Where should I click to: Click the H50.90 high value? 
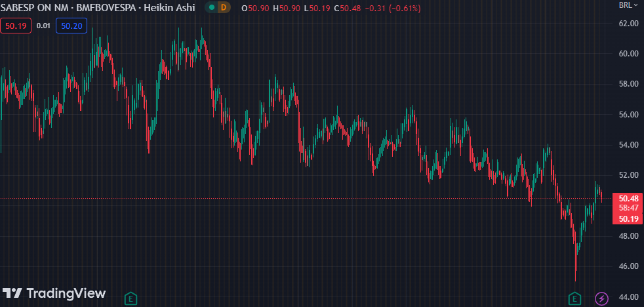pos(287,8)
